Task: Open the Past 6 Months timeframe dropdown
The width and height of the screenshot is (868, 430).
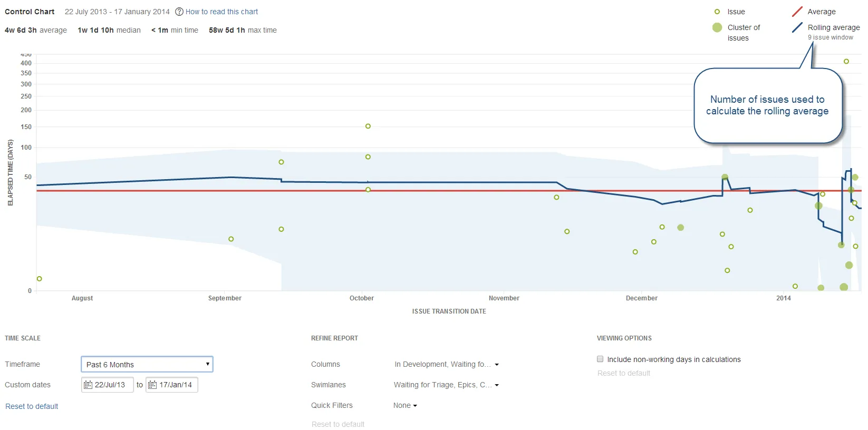Action: coord(147,364)
